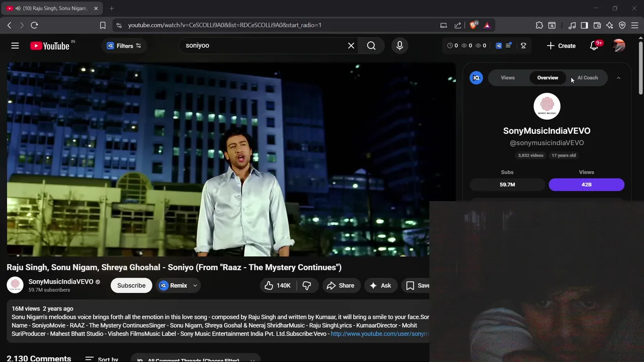
Task: Collapse the vidIQ panel with chevron
Action: pyautogui.click(x=618, y=78)
